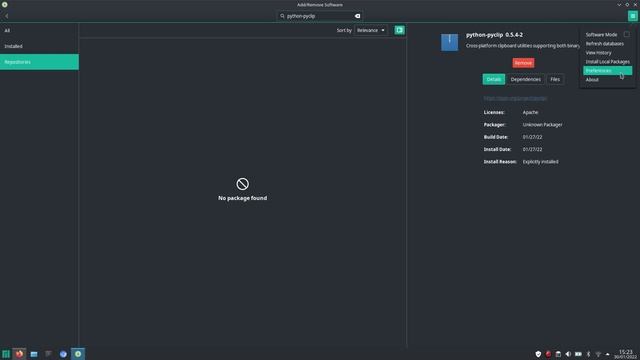
Task: Select Repositories in the sidebar
Action: coord(39,62)
